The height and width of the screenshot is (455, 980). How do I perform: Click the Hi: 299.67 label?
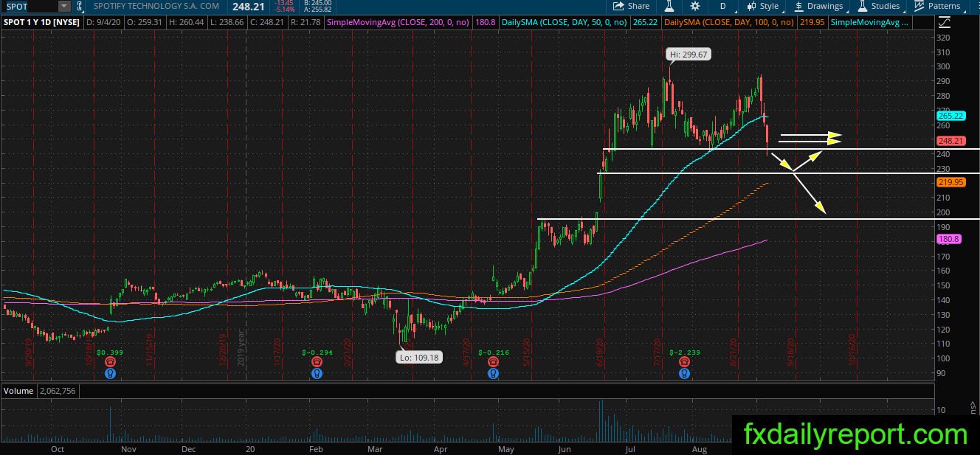[x=689, y=55]
